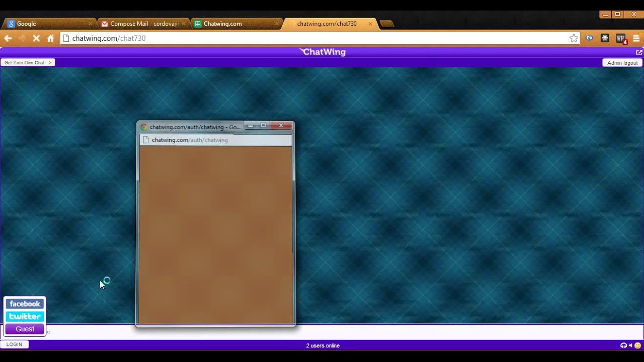The image size is (644, 362).
Task: Click the main address bar showing chatwing.com/chat730
Action: 320,38
